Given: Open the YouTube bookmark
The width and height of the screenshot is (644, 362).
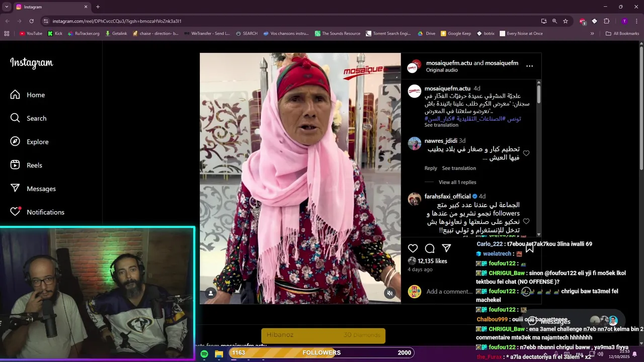Looking at the screenshot, I should click(31, 34).
